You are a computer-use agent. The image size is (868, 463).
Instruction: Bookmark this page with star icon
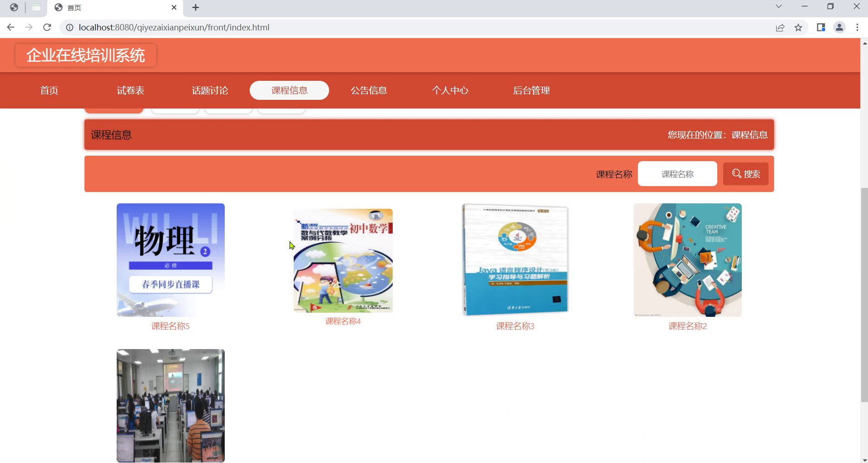(798, 28)
